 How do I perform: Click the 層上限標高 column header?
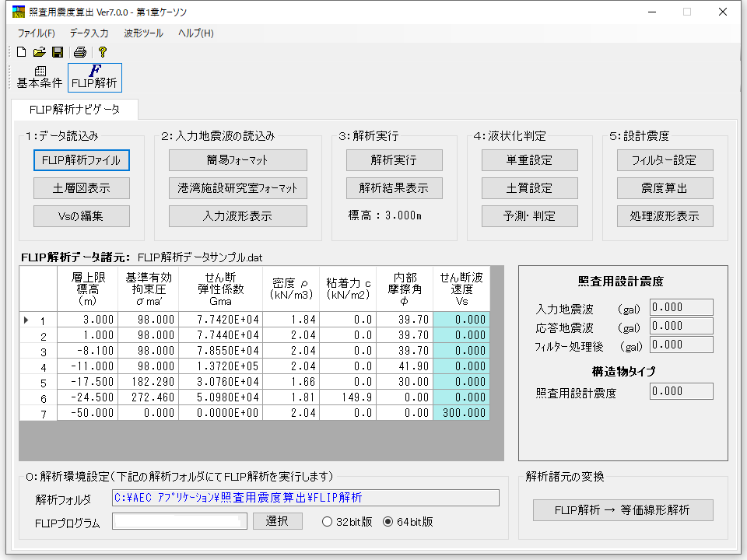(88, 289)
